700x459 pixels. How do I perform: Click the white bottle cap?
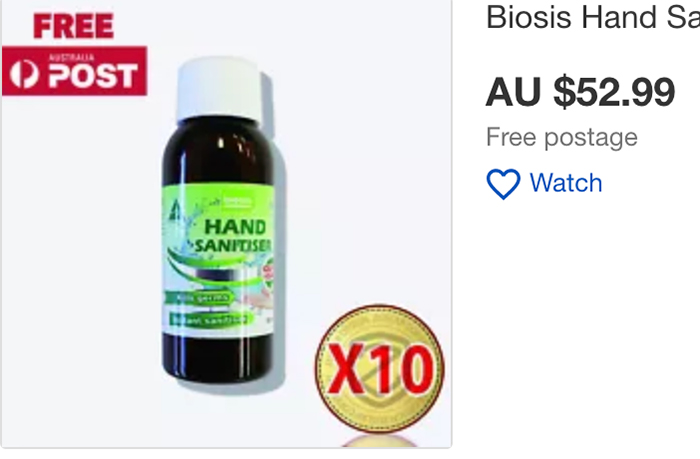tap(219, 89)
